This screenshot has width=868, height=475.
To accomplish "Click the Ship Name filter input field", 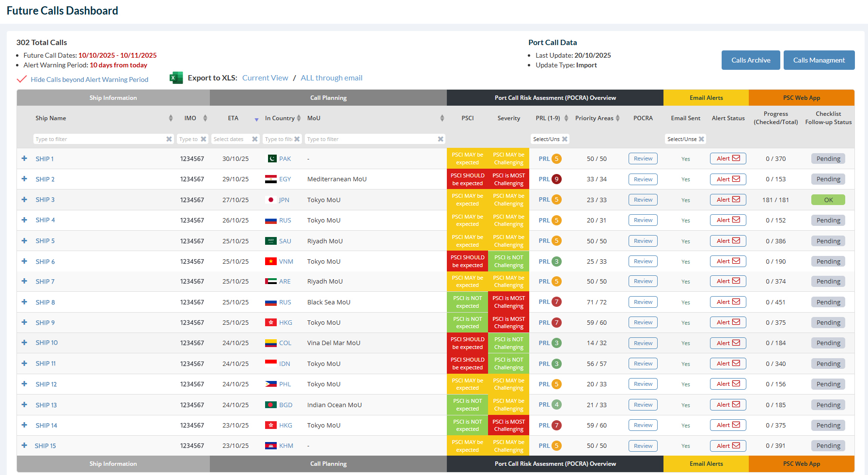I will [99, 139].
